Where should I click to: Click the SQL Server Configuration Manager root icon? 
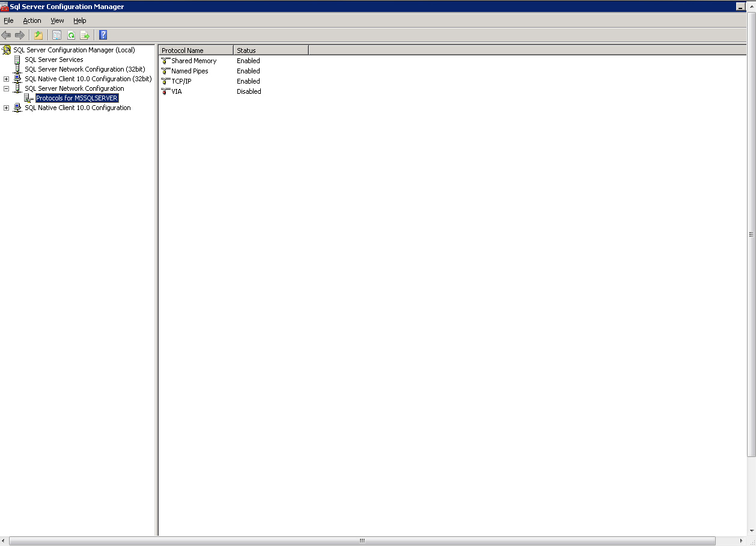coord(7,50)
